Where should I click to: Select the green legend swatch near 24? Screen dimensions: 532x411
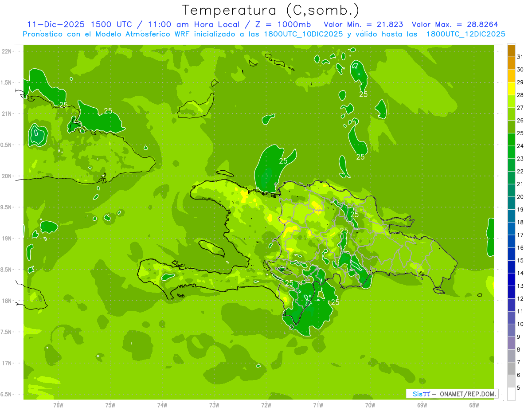(x=511, y=140)
